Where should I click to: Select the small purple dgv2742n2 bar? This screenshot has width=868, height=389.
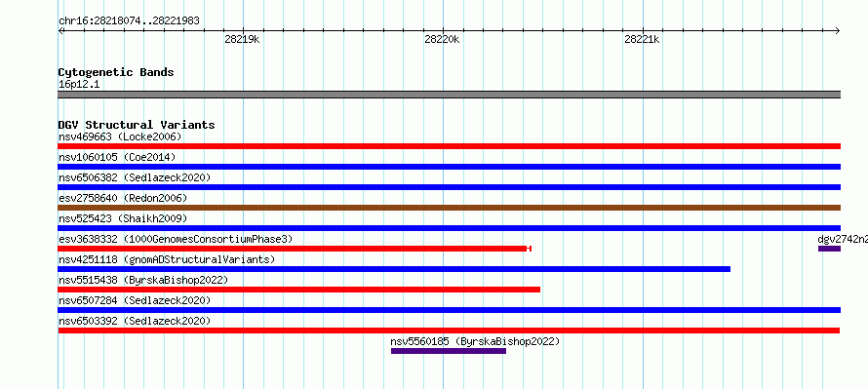click(x=829, y=249)
